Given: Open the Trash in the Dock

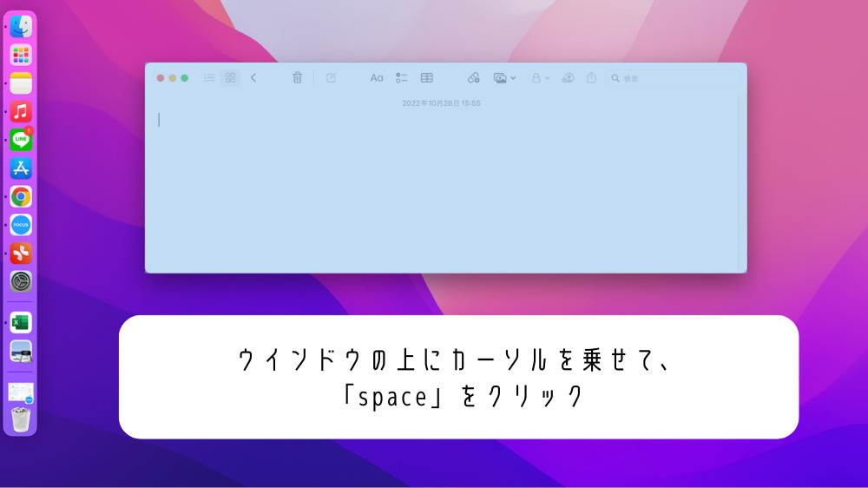Looking at the screenshot, I should pos(21,419).
